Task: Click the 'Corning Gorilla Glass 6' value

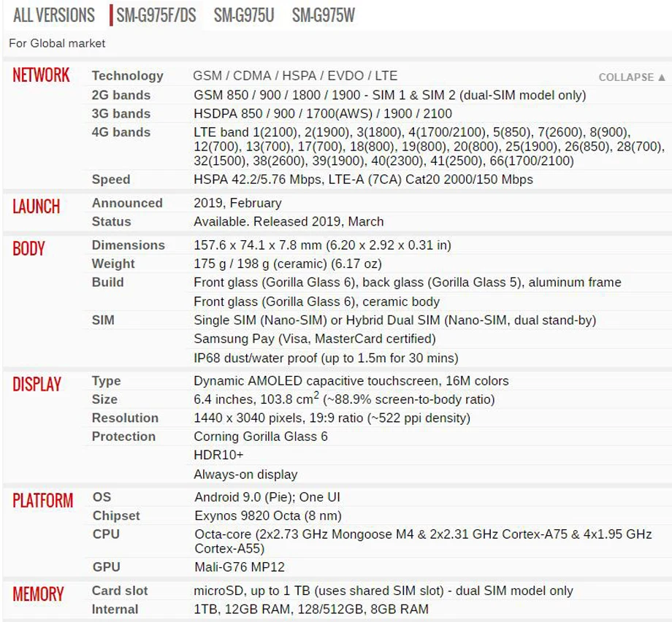Action: 261,437
